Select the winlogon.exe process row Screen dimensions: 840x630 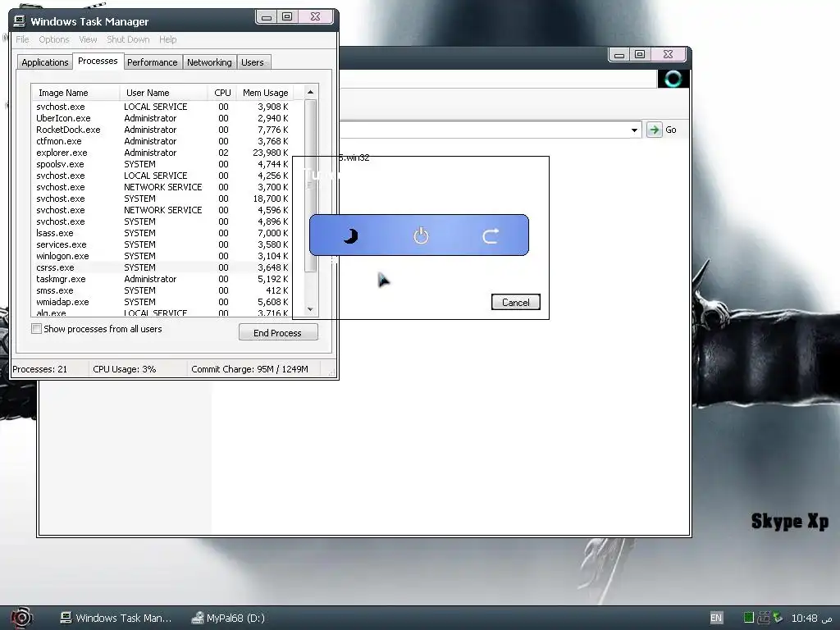point(162,256)
